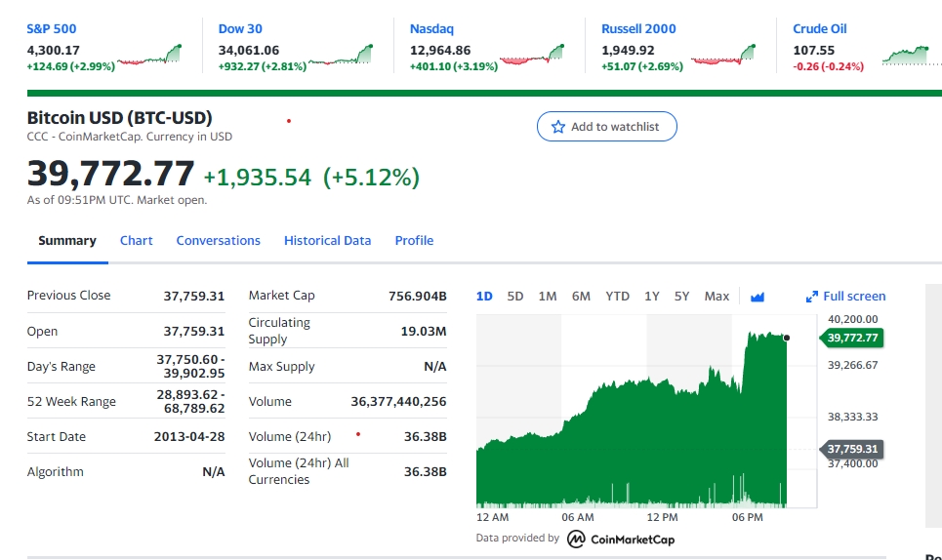942x560 pixels.
Task: Switch to the Historical Data tab
Action: point(327,241)
